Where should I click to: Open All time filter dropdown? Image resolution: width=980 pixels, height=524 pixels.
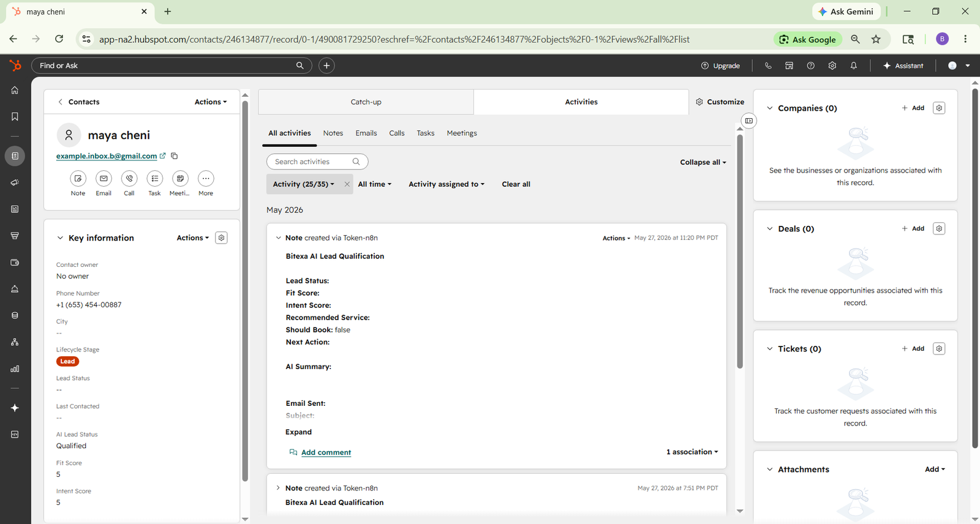(x=375, y=184)
